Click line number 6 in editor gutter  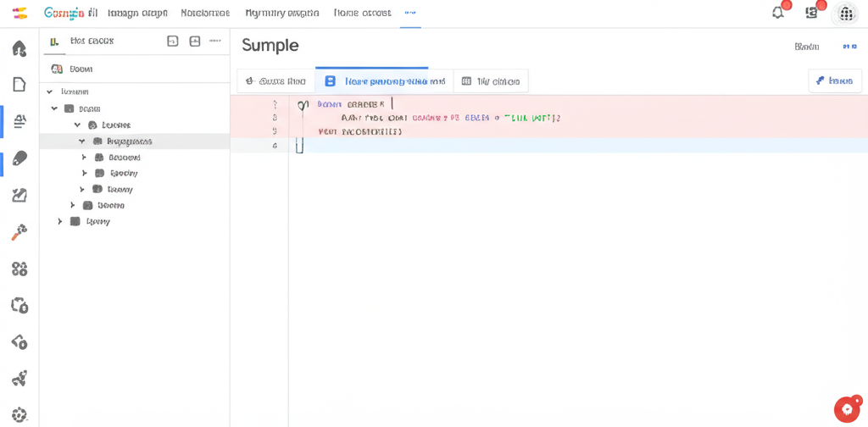click(275, 146)
